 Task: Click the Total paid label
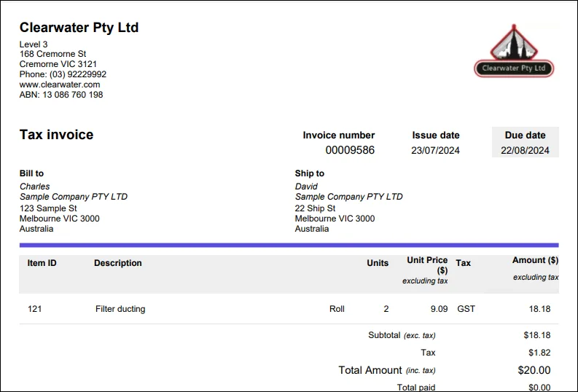tap(416, 387)
